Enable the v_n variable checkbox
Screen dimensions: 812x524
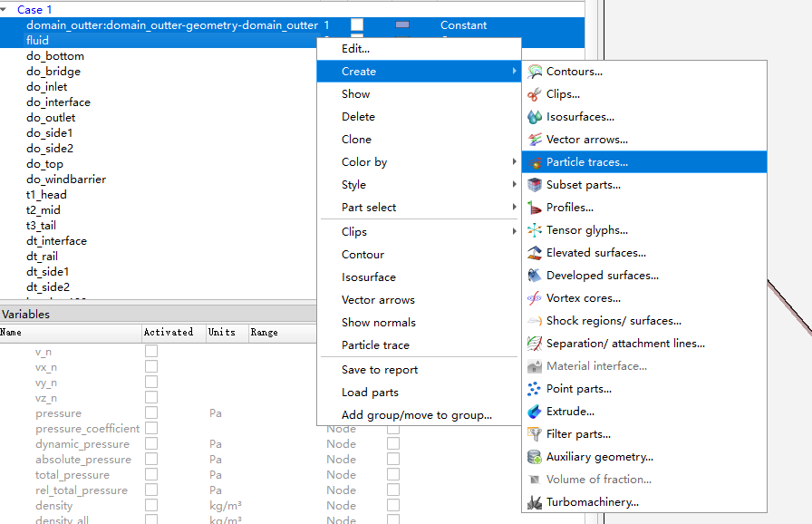(x=151, y=352)
